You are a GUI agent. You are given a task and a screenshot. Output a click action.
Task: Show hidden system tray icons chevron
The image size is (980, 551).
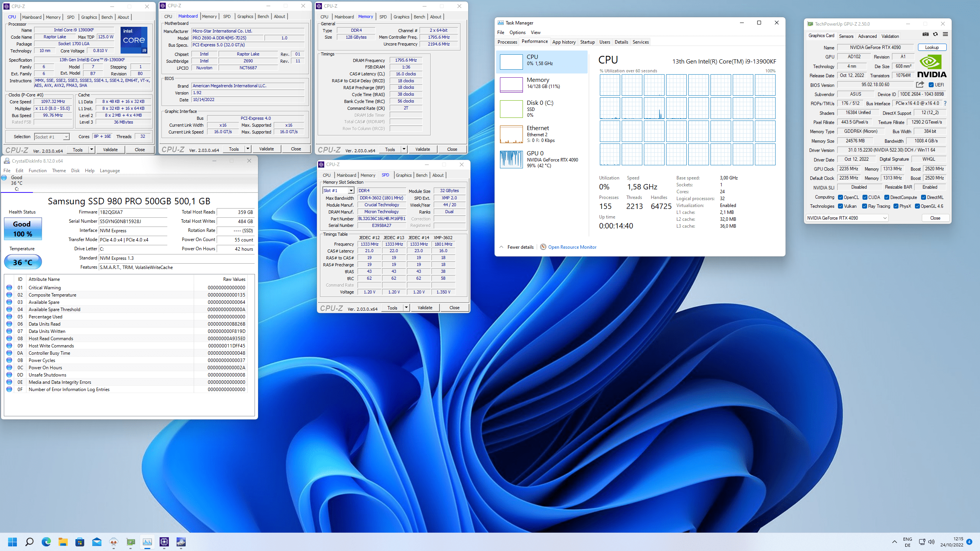[895, 542]
